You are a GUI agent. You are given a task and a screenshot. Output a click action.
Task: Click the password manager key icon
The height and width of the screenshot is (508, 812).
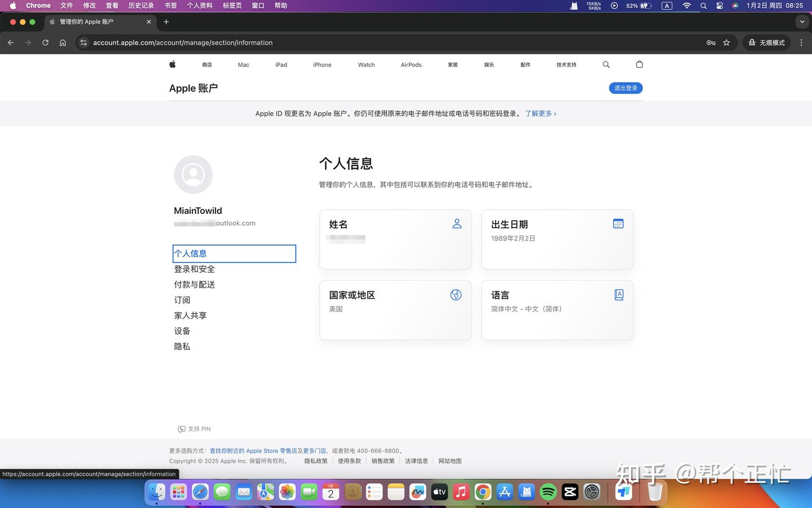point(710,42)
